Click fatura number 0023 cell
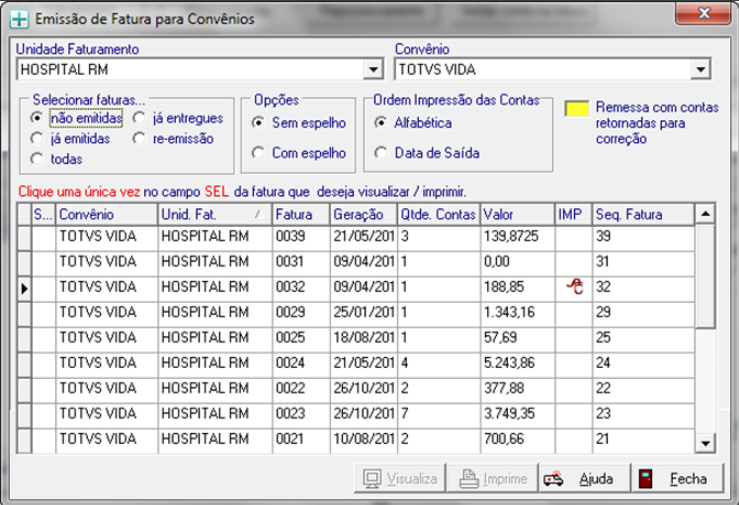 tap(301, 414)
